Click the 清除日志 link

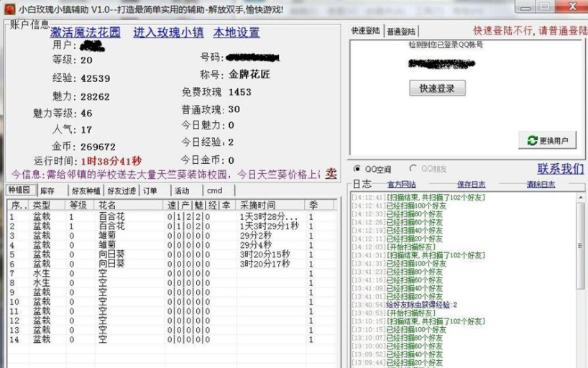[x=541, y=185]
